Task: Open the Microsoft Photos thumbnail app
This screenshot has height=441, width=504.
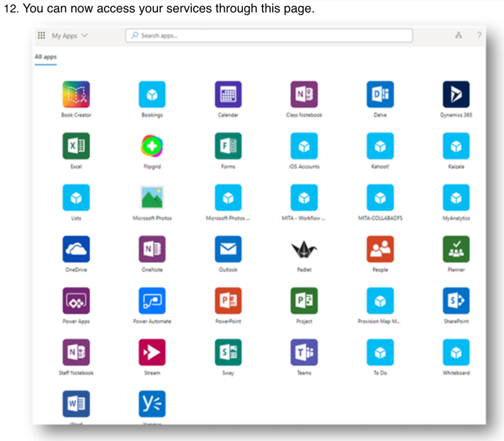Action: pos(152,198)
